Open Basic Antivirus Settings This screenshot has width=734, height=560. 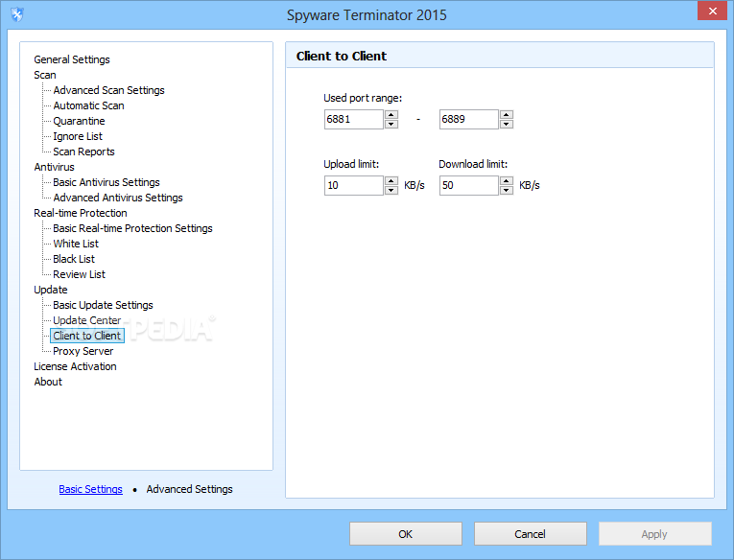tap(107, 182)
